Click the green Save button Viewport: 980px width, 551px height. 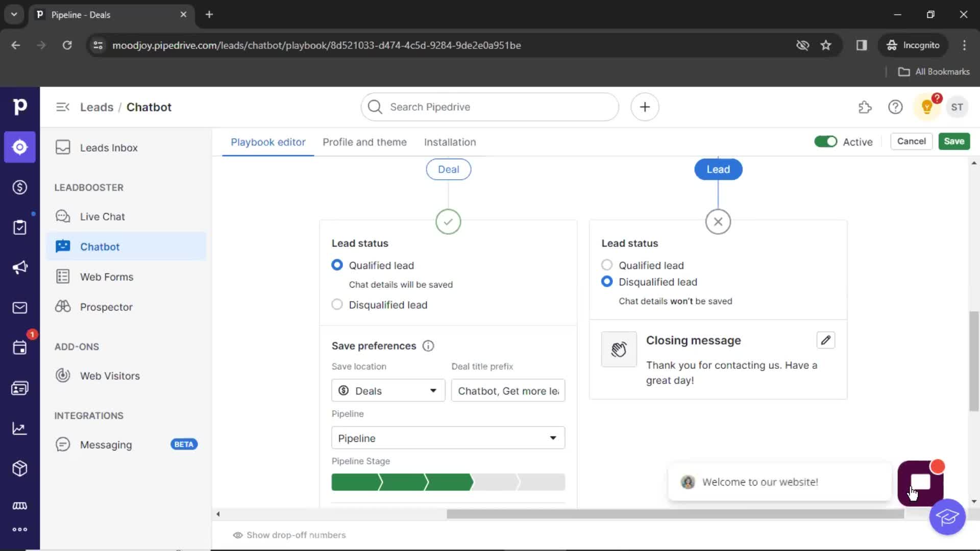(954, 141)
